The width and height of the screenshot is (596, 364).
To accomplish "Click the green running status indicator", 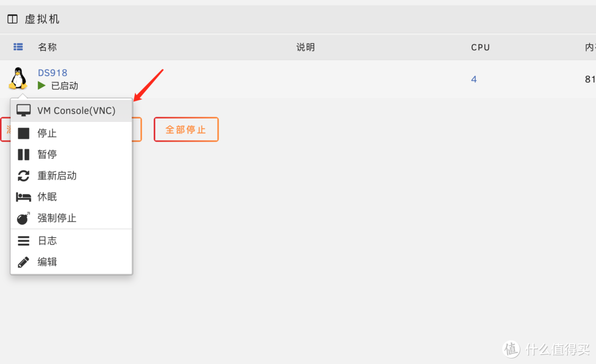I will (x=42, y=85).
